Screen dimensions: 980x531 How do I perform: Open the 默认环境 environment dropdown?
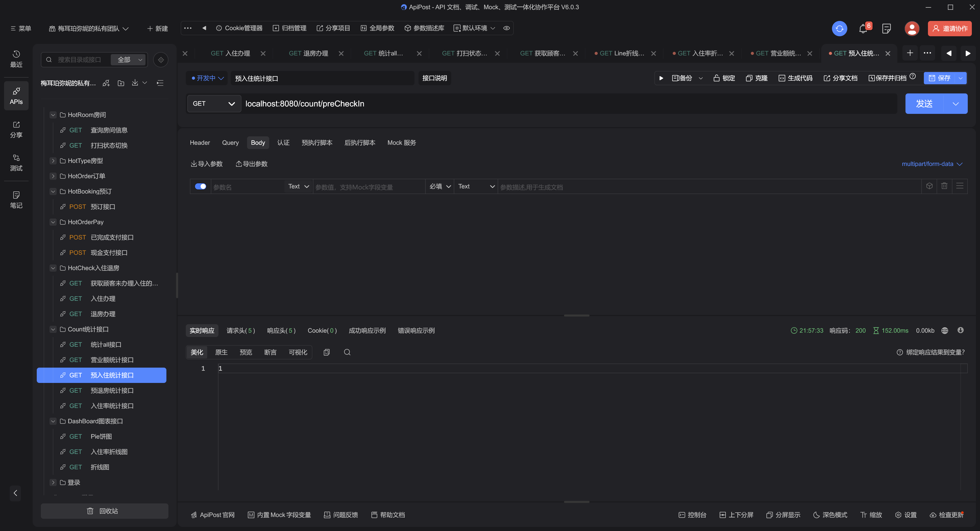474,28
